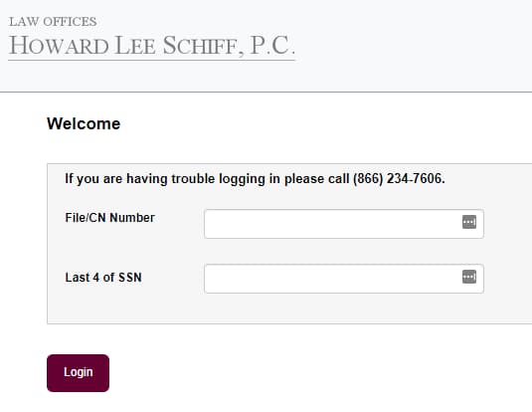Focus the Last 4 of SSN input field
Image resolution: width=532 pixels, height=412 pixels.
click(344, 279)
